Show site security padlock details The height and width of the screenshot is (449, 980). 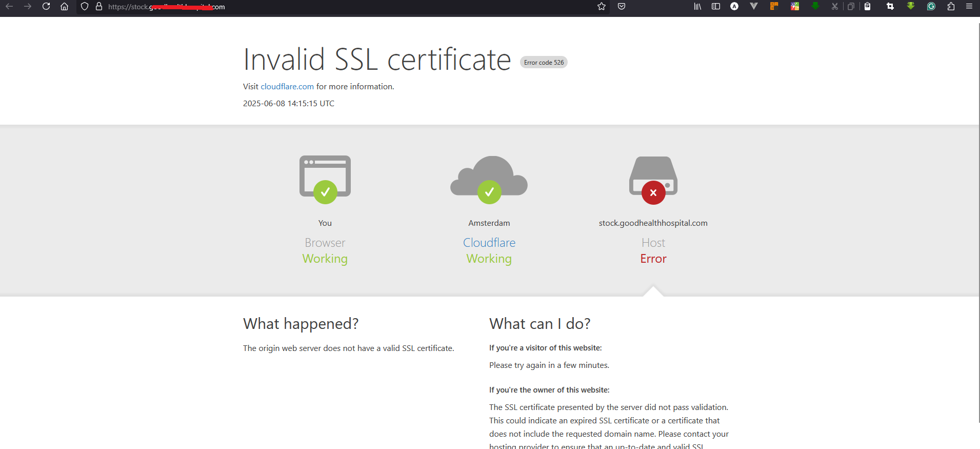(x=99, y=7)
